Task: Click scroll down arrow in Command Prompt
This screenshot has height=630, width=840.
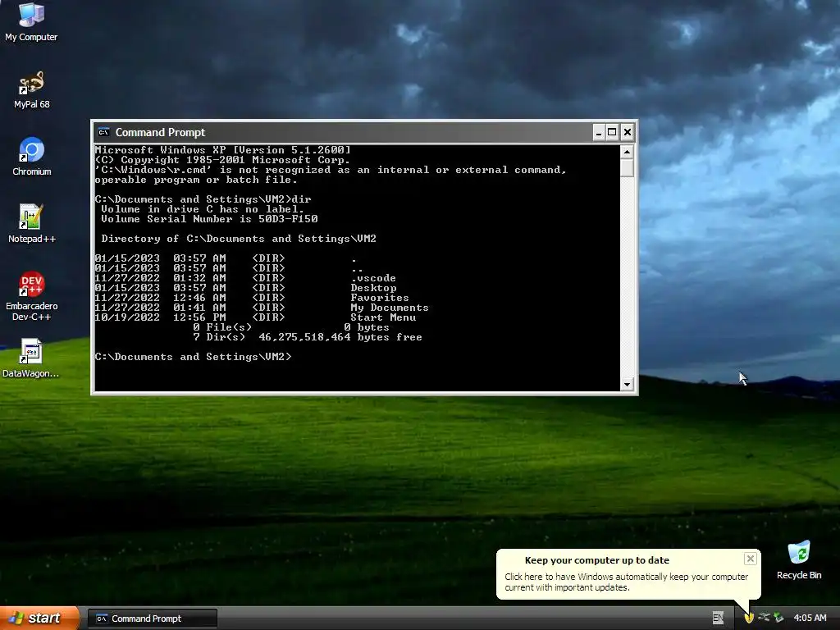Action: point(627,384)
